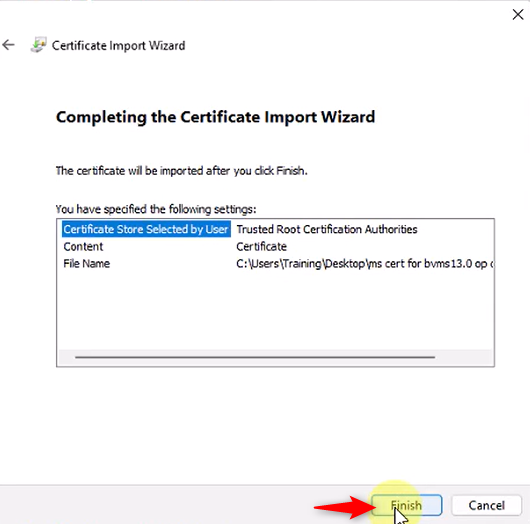Screen dimensions: 530x524
Task: Click Finish to import the certificate
Action: click(407, 505)
